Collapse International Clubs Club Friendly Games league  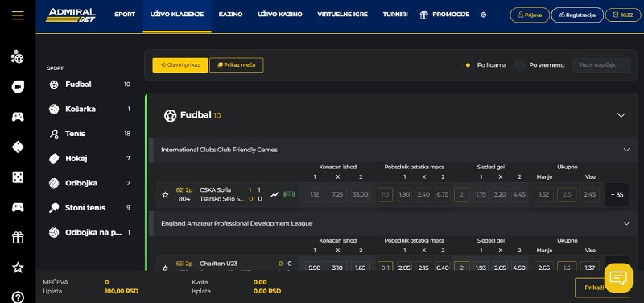point(626,150)
